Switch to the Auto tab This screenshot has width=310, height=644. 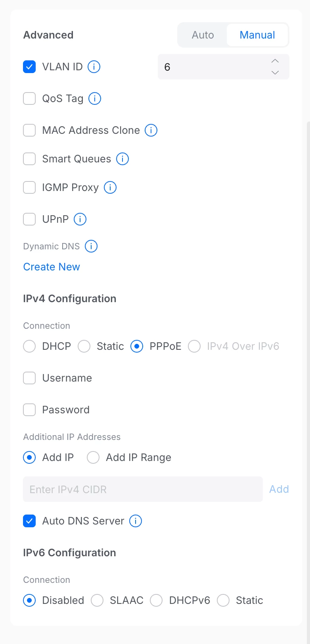click(x=203, y=35)
